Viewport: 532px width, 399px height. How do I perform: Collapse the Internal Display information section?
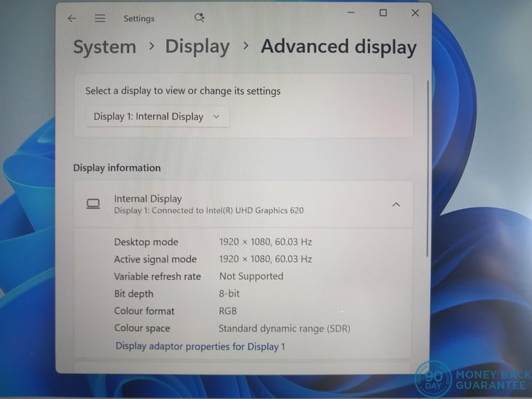396,204
